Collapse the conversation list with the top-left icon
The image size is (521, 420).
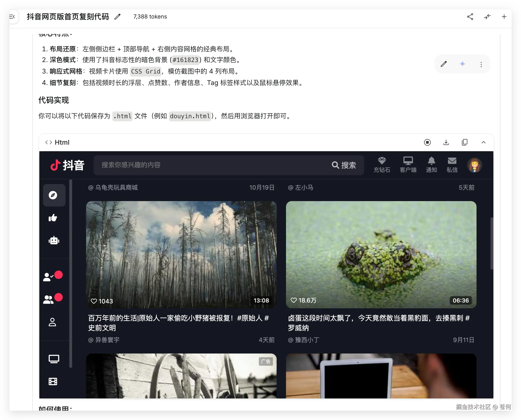pos(12,16)
